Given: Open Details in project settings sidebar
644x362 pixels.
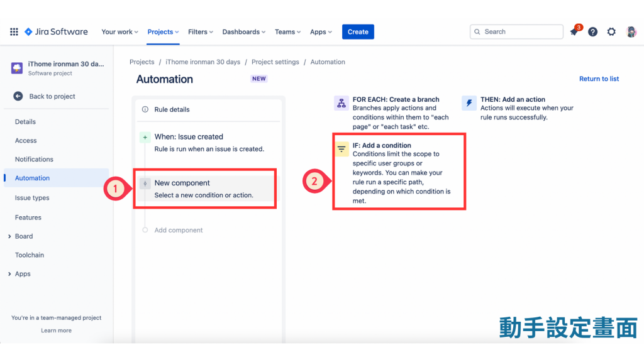Looking at the screenshot, I should click(x=25, y=122).
